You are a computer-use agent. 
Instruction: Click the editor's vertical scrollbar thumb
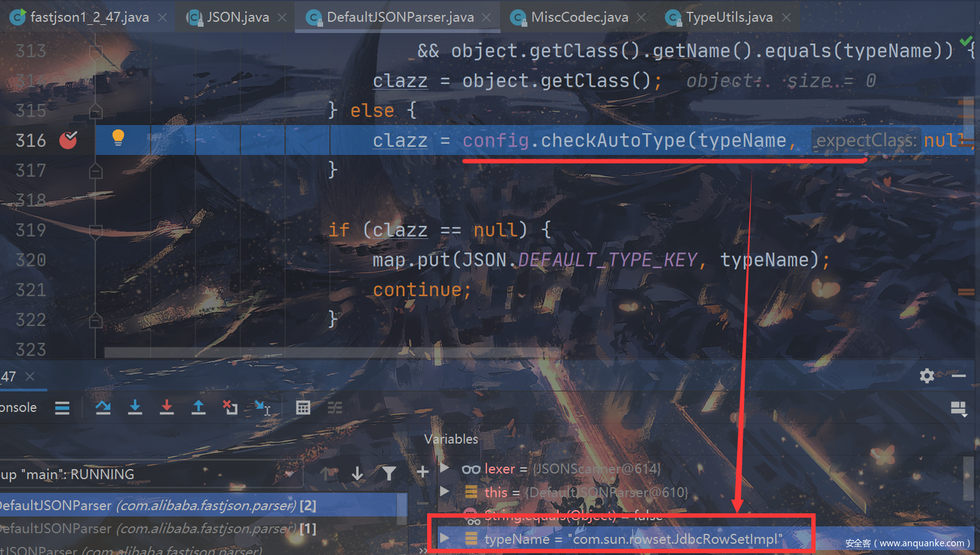pos(969,118)
